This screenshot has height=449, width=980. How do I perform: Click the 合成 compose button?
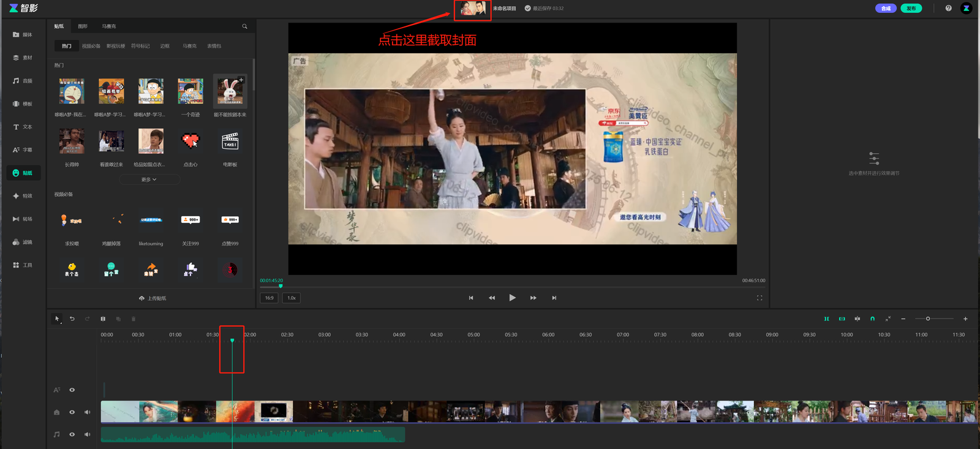point(886,8)
